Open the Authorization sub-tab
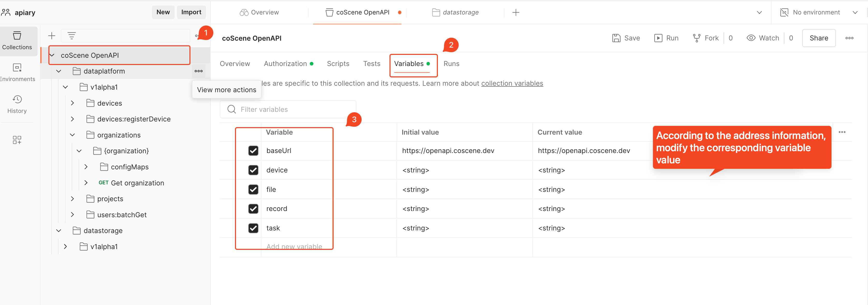 tap(289, 64)
